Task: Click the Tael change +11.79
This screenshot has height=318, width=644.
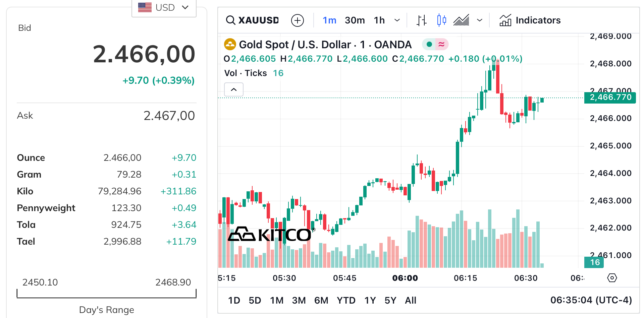Action: tap(181, 242)
